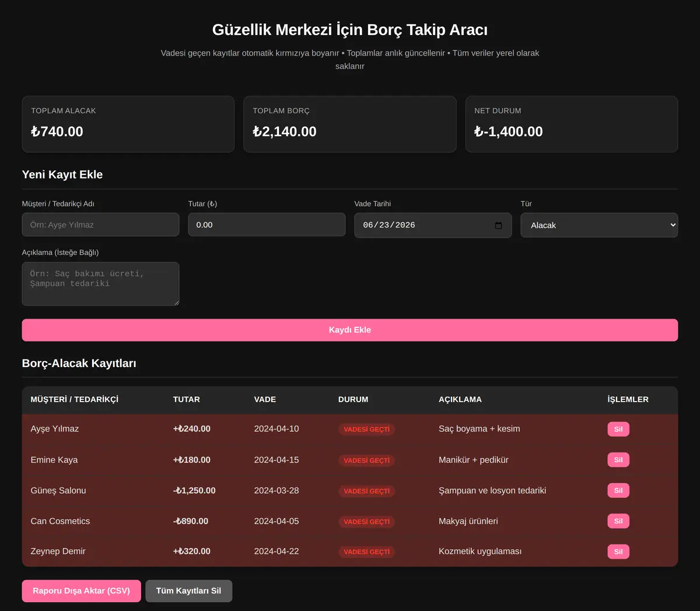
Task: Select the Müşteri / Tedarikçi column header
Action: click(x=75, y=400)
